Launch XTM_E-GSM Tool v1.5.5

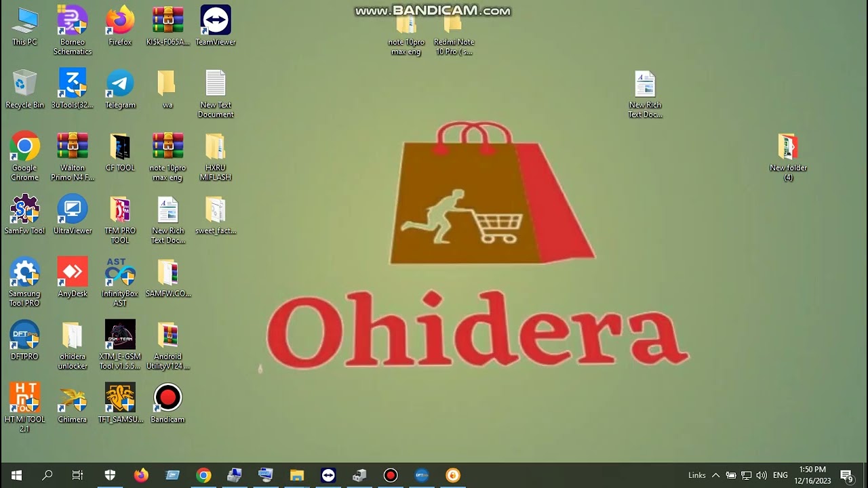[120, 346]
